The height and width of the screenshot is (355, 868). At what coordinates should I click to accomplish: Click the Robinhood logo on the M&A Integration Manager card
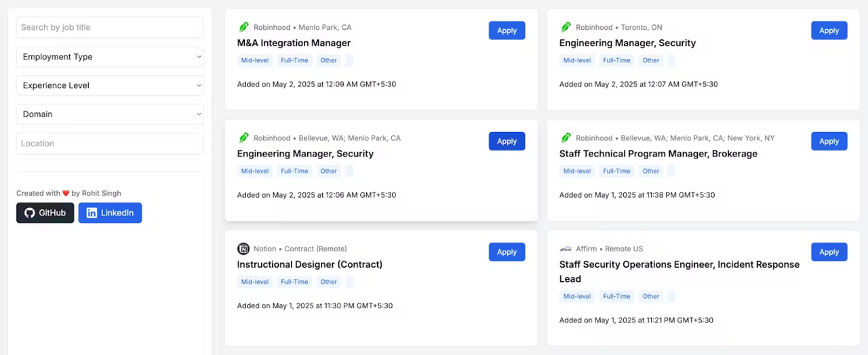(243, 27)
